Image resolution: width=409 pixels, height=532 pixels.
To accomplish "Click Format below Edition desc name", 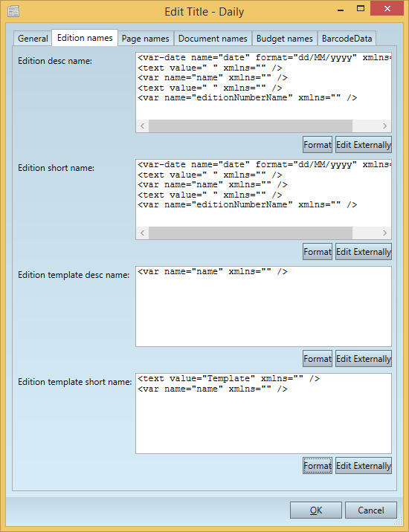I will point(318,145).
